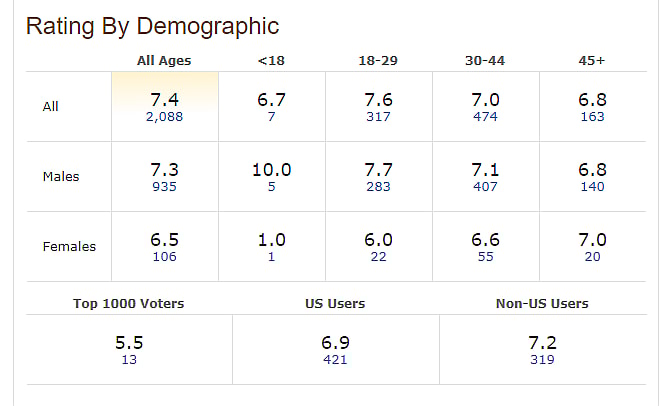Screen dimensions: 669x406
Task: Click the 935 male votes link
Action: click(x=164, y=187)
